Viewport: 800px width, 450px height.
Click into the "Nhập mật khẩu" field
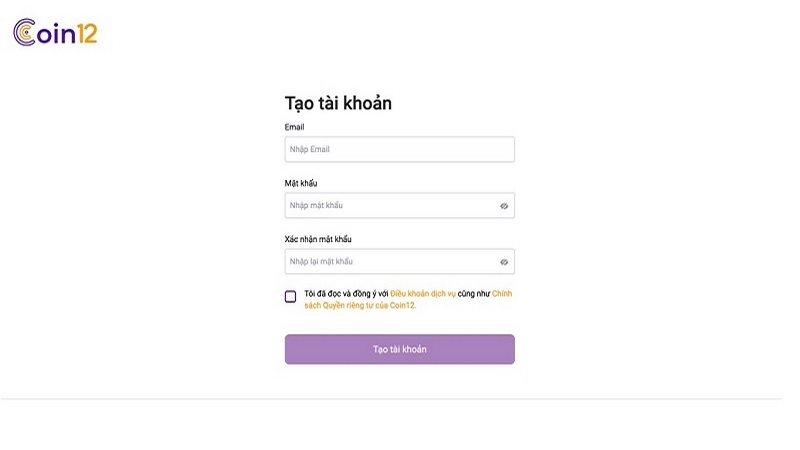coord(390,206)
